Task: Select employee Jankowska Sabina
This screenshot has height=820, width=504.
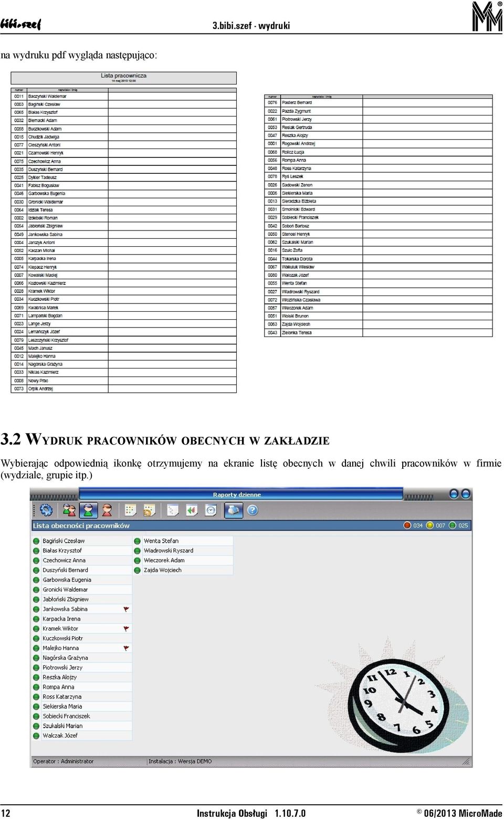Action: click(65, 609)
